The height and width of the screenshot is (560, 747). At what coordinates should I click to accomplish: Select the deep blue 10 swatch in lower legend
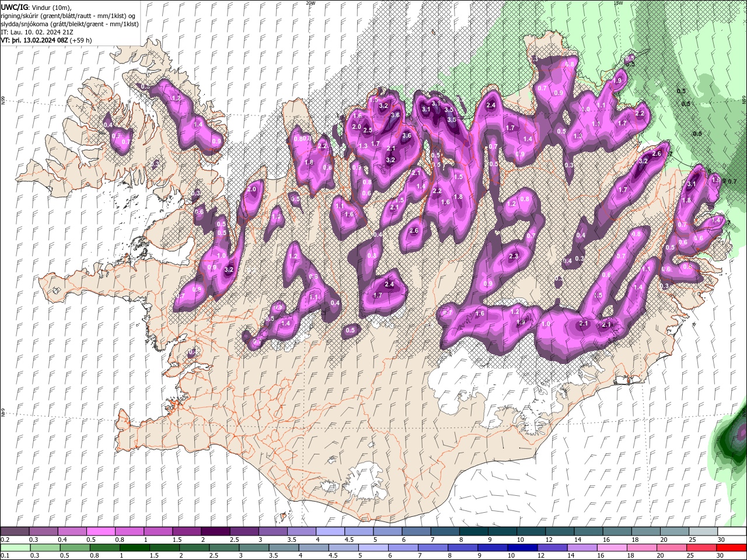[x=522, y=548]
